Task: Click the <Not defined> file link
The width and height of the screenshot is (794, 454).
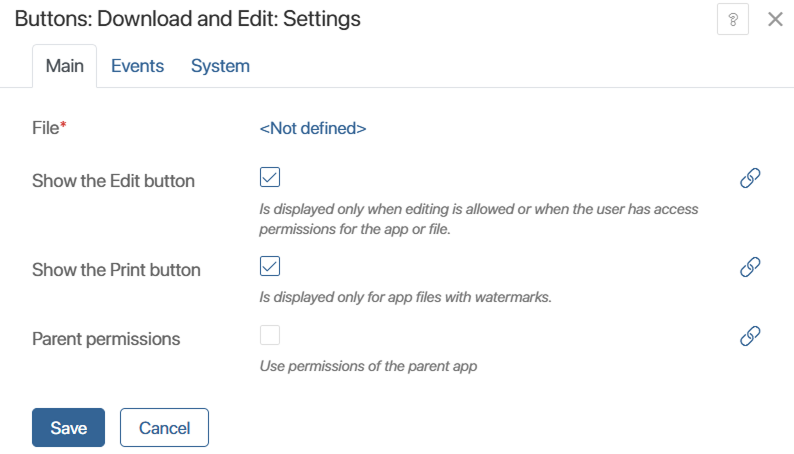Action: (312, 128)
